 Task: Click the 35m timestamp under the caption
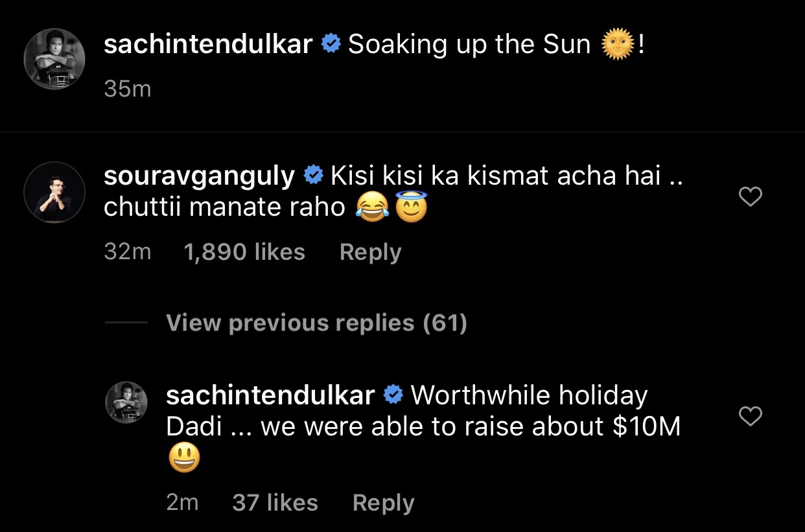[127, 89]
